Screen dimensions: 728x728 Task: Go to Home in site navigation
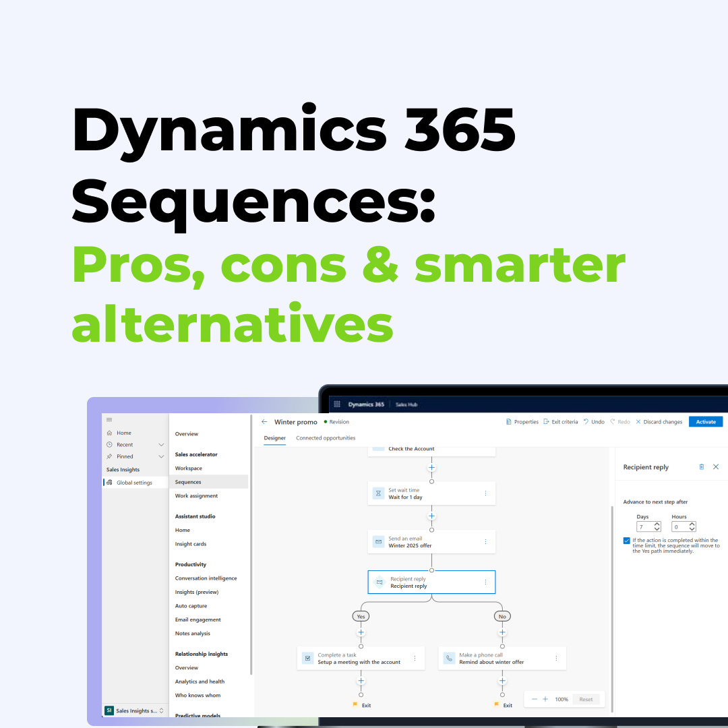click(x=123, y=433)
